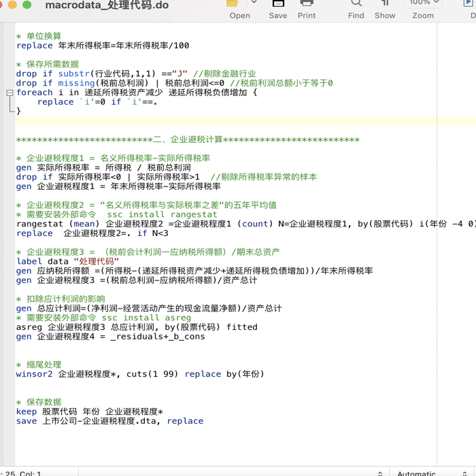Click comment '* 企业避税程度1 = 名义所得税率-实际所得税率'
The height and width of the screenshot is (476, 476).
pyautogui.click(x=114, y=158)
